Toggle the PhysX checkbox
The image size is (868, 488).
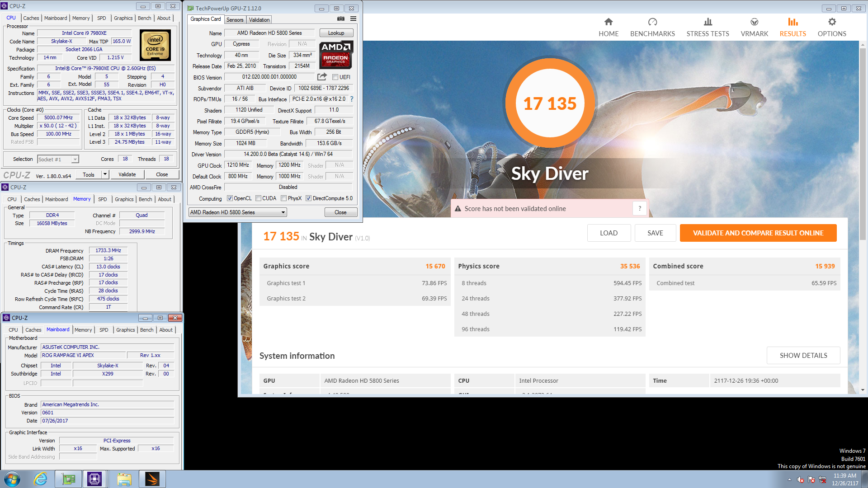(x=283, y=198)
